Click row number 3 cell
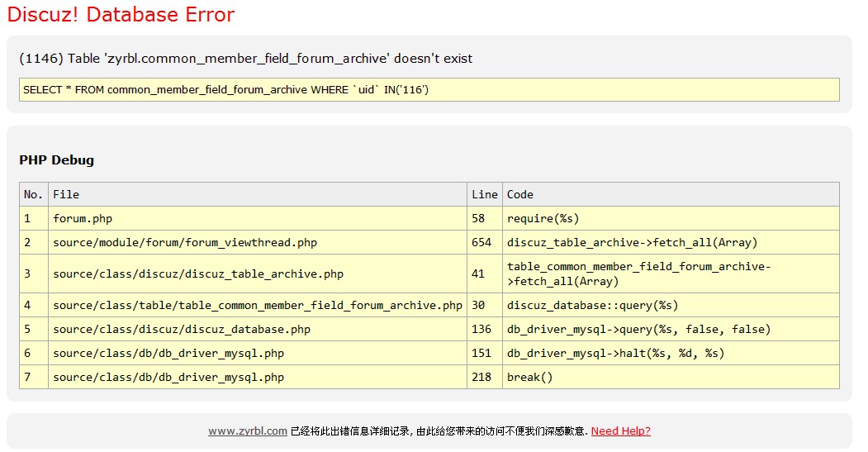The image size is (868, 452). tap(34, 274)
